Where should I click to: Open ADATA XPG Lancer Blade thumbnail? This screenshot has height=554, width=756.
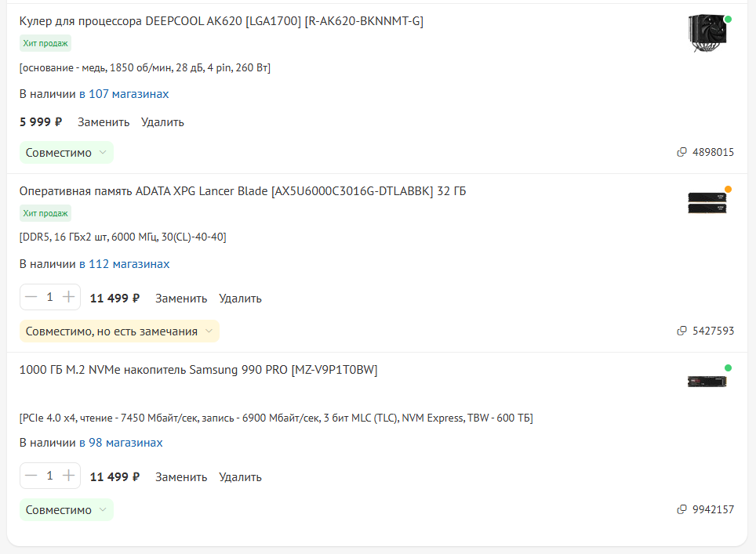tap(707, 203)
